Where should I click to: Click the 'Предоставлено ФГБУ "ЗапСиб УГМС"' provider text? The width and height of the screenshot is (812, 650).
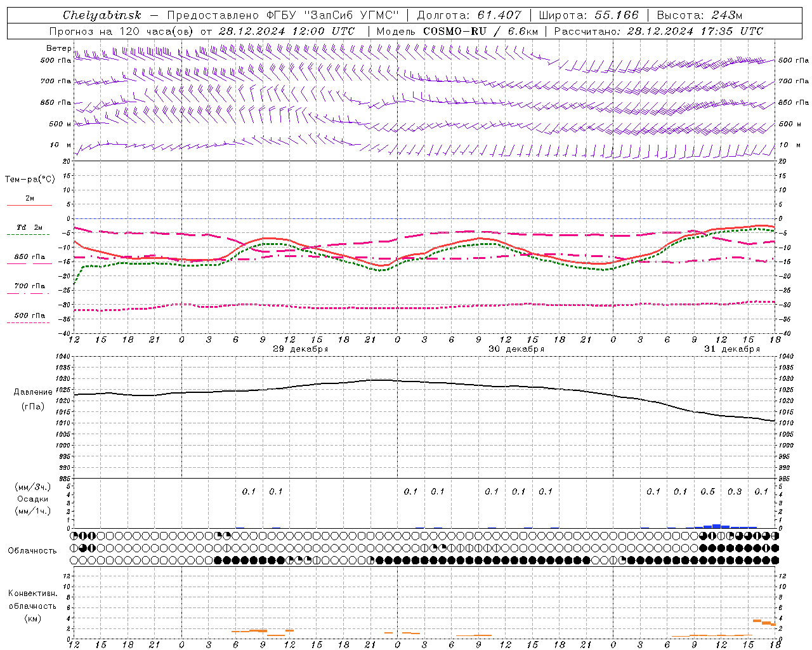tap(282, 15)
